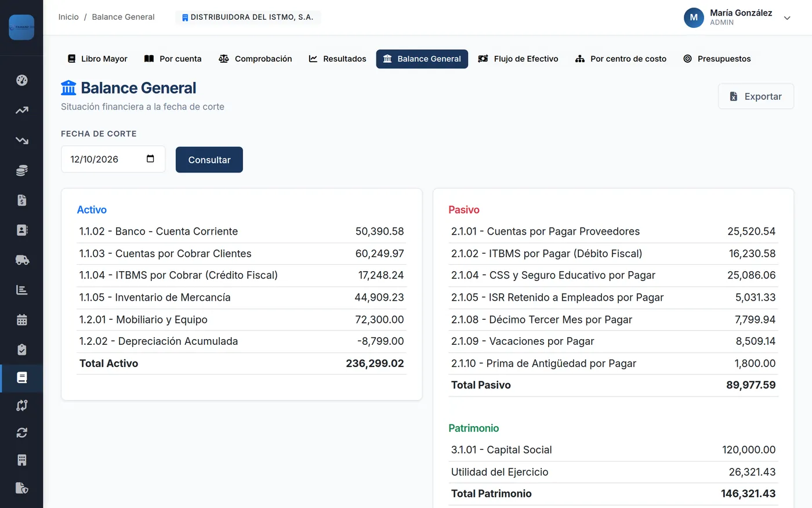
Task: Open the Libro Mayor tab
Action: (97, 59)
